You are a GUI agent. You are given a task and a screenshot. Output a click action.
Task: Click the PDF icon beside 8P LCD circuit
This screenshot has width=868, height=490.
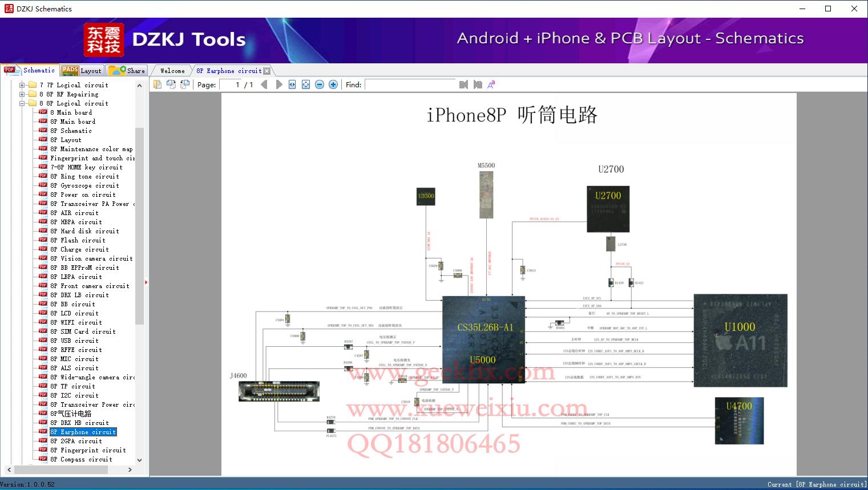tap(43, 313)
